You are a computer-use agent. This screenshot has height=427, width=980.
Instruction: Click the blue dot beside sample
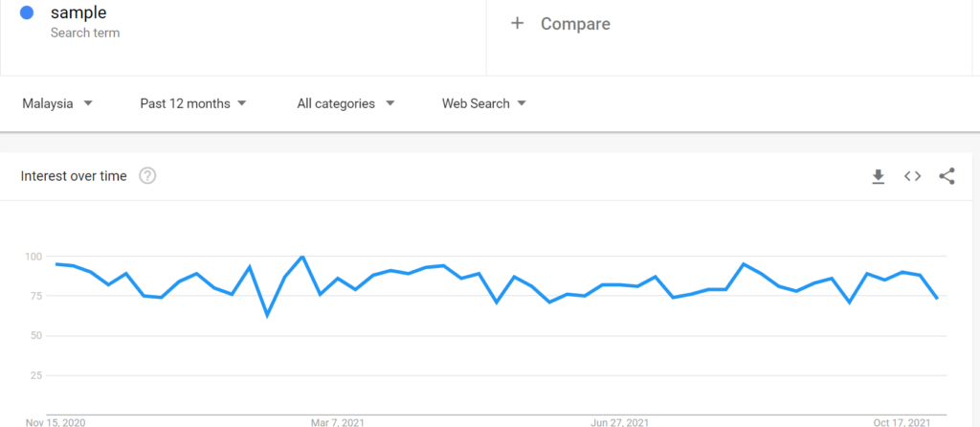click(x=27, y=13)
